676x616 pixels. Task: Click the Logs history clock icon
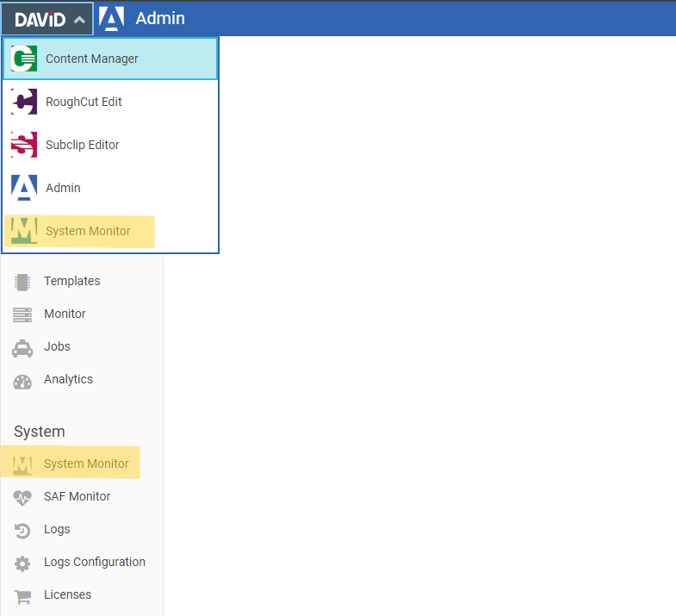click(x=22, y=530)
